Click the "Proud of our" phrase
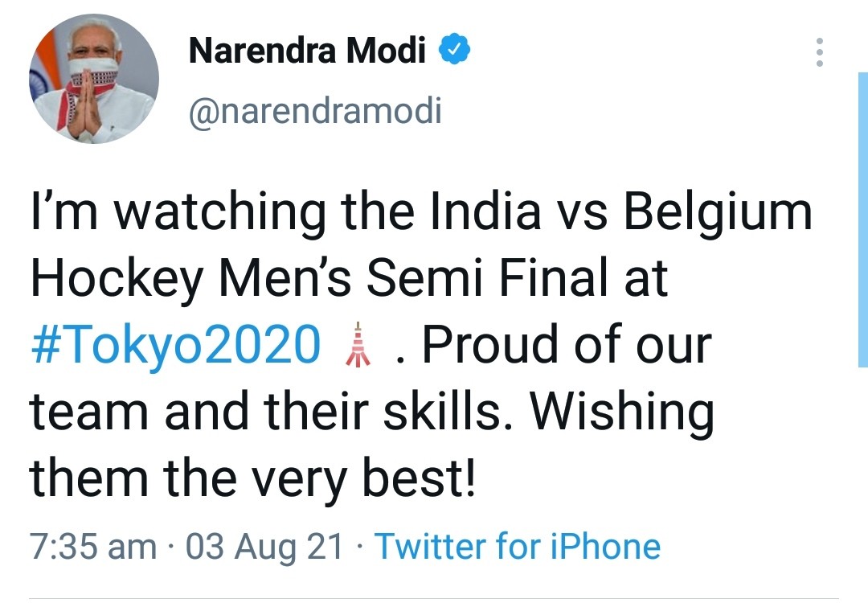This screenshot has width=868, height=603. (x=567, y=346)
